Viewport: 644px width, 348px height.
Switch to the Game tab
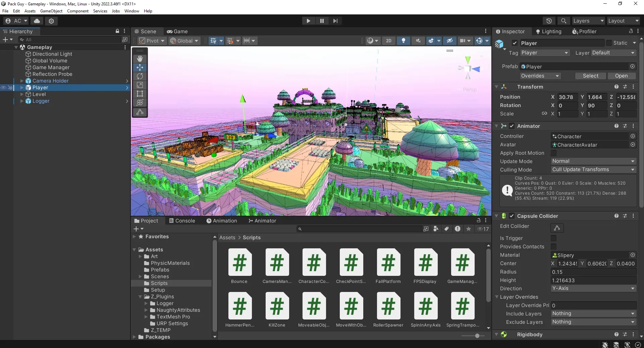pyautogui.click(x=177, y=32)
